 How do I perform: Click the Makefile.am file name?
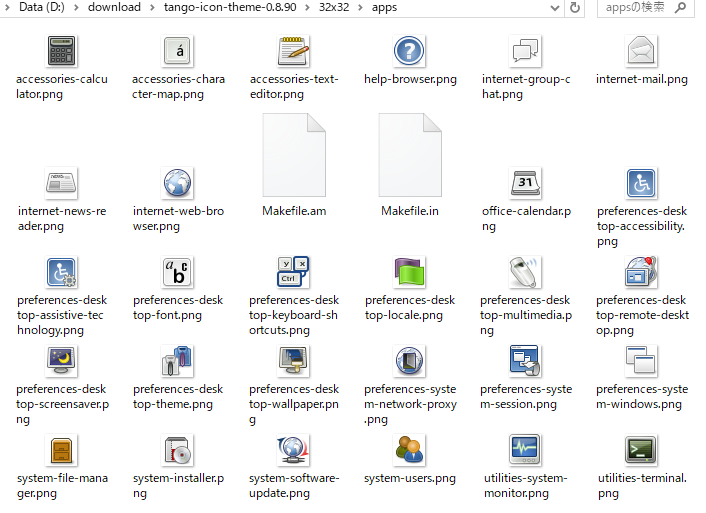click(294, 211)
